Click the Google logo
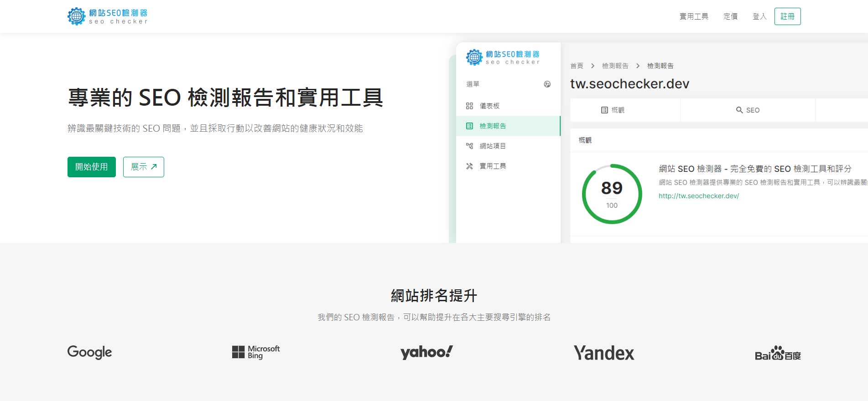Viewport: 868px width, 401px height. [89, 352]
